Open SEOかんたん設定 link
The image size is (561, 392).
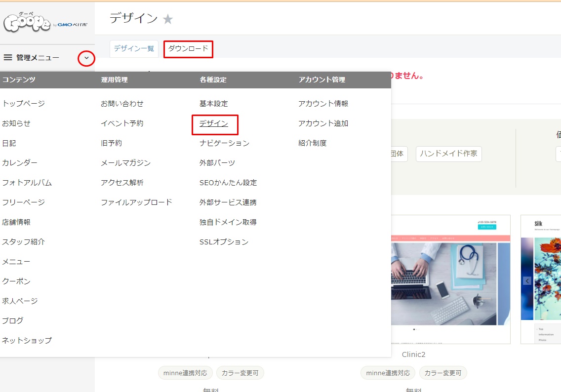(228, 182)
